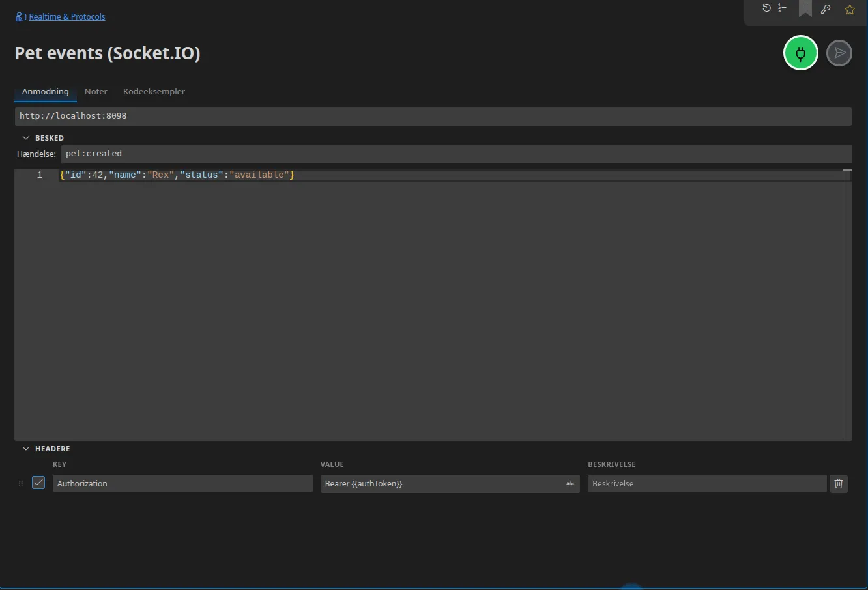Add a bookmark with the plus ribbon
The width and height of the screenshot is (868, 590).
(x=805, y=8)
